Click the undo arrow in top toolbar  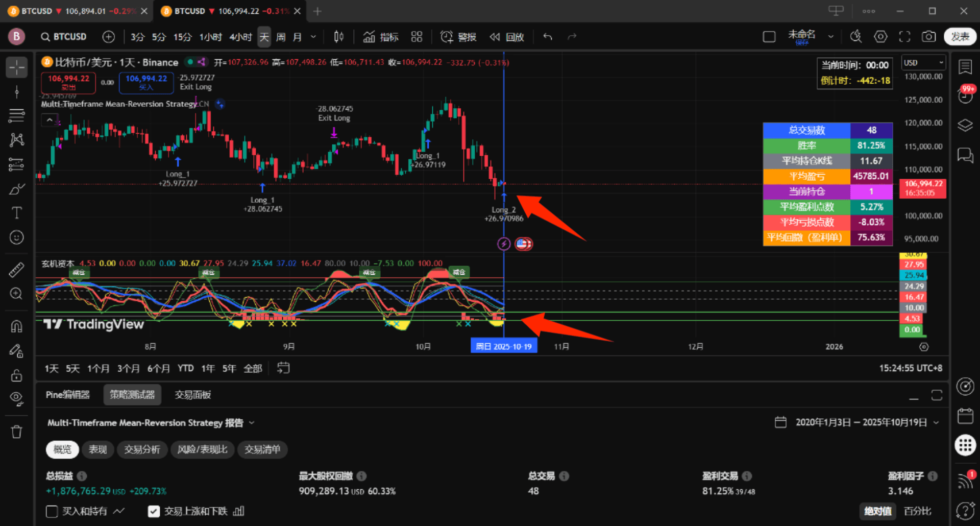pyautogui.click(x=548, y=37)
